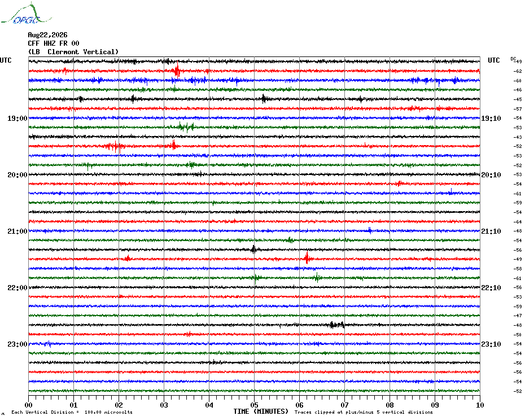Click minute tick label 03
The width and height of the screenshot is (525, 420).
click(164, 405)
